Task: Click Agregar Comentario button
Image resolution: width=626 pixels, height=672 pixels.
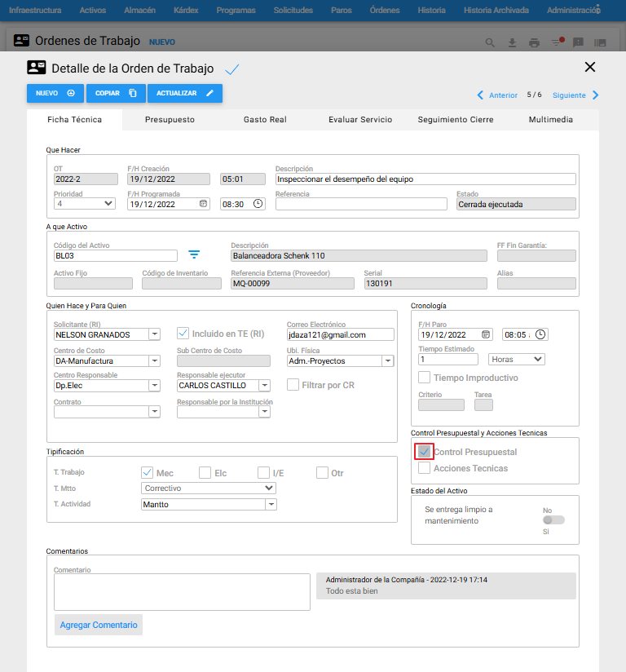Action: click(99, 625)
